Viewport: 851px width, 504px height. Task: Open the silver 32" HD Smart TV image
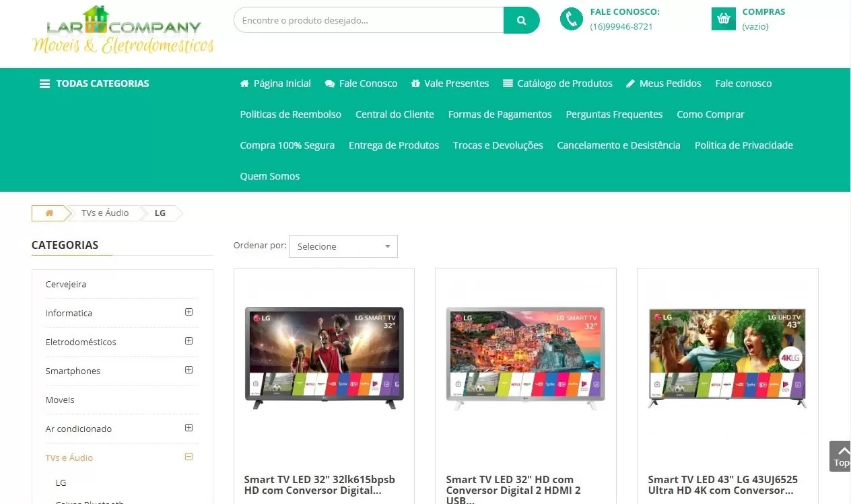tap(526, 357)
